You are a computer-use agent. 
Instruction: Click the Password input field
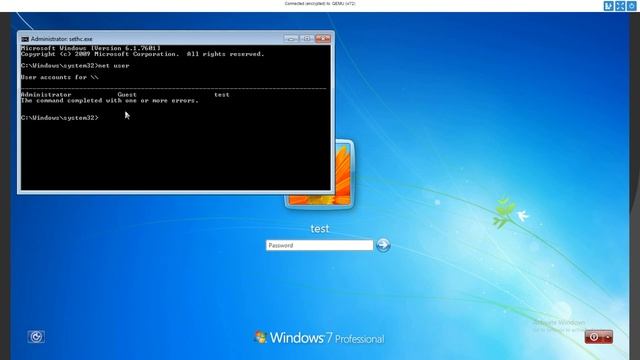point(319,245)
